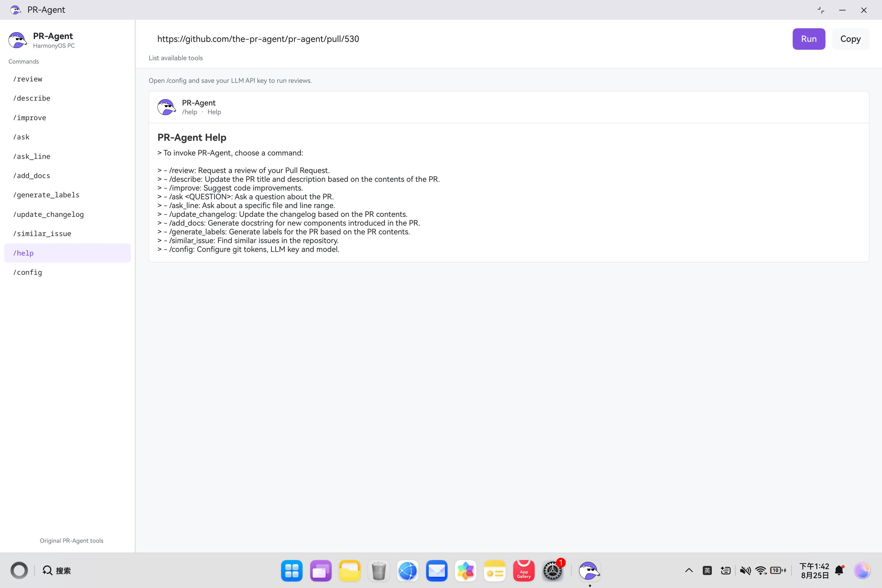Click the "/help · Help" subtitle in the card header
Screen dimensions: 882x588
point(201,112)
